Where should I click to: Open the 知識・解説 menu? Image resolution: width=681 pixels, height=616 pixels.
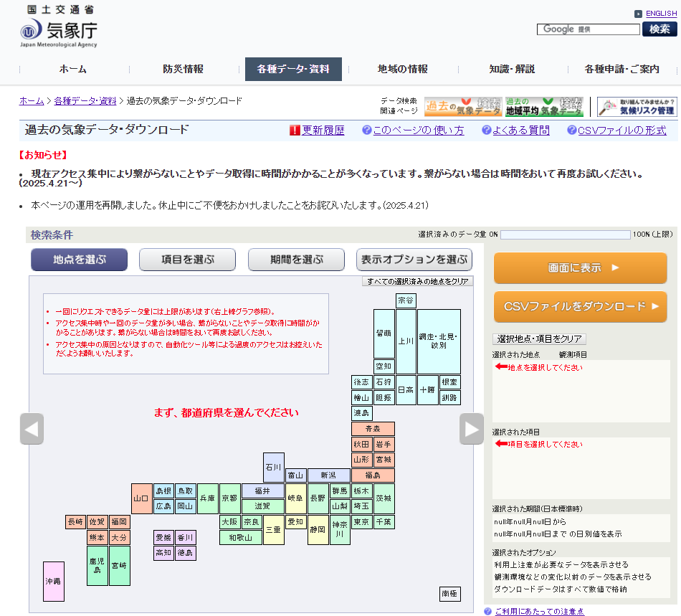tap(512, 70)
